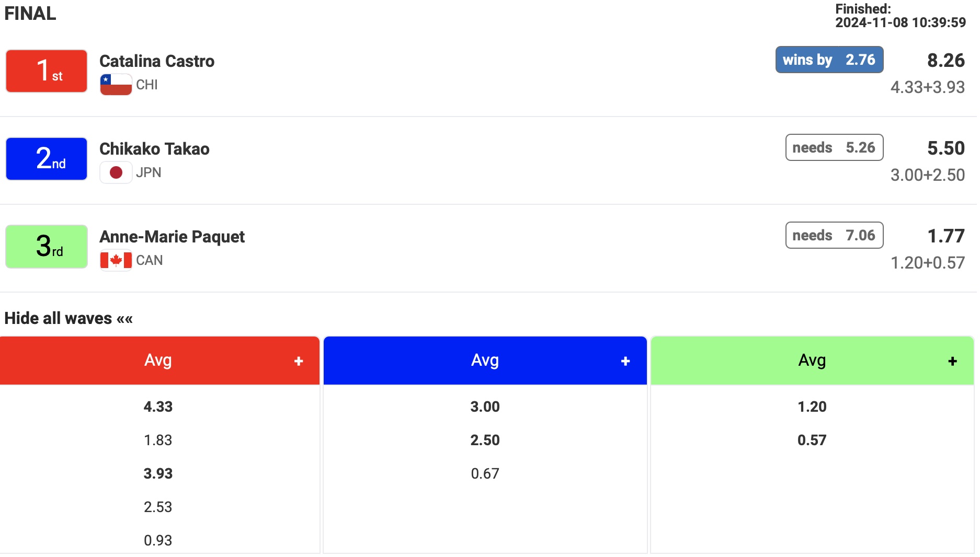This screenshot has width=980, height=557.
Task: Click the 8.26 total score
Action: click(945, 61)
